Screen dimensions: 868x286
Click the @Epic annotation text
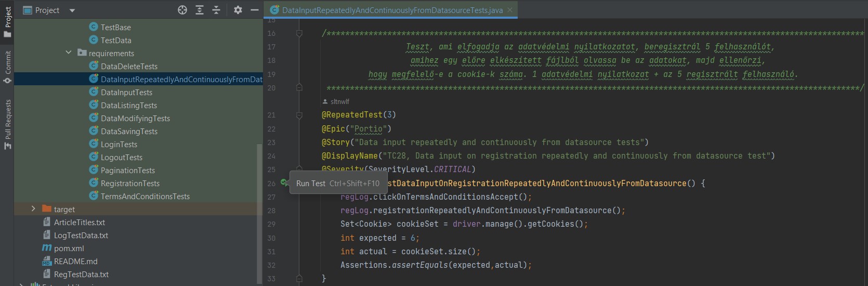pos(333,128)
